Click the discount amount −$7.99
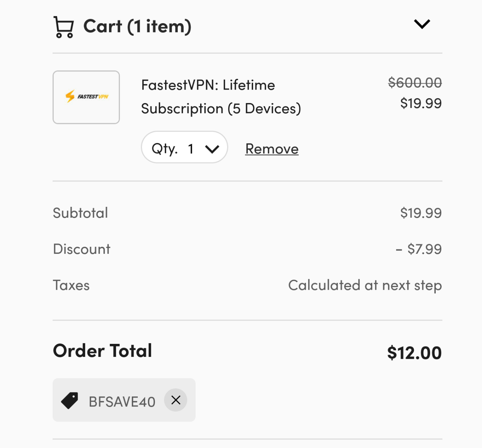 419,249
